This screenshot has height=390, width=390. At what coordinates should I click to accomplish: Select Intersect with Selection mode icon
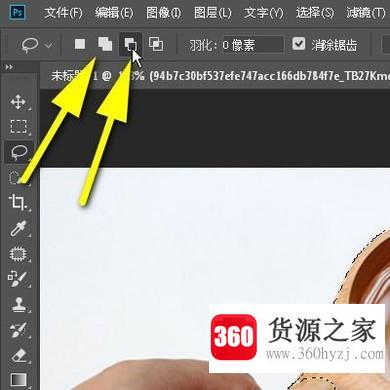pyautogui.click(x=156, y=44)
